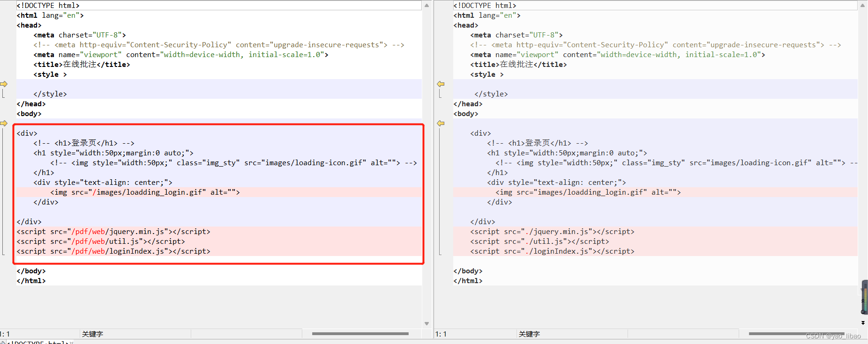This screenshot has height=344, width=868.
Task: Click the left pane loading-icon.gif comment line
Action: click(x=234, y=163)
